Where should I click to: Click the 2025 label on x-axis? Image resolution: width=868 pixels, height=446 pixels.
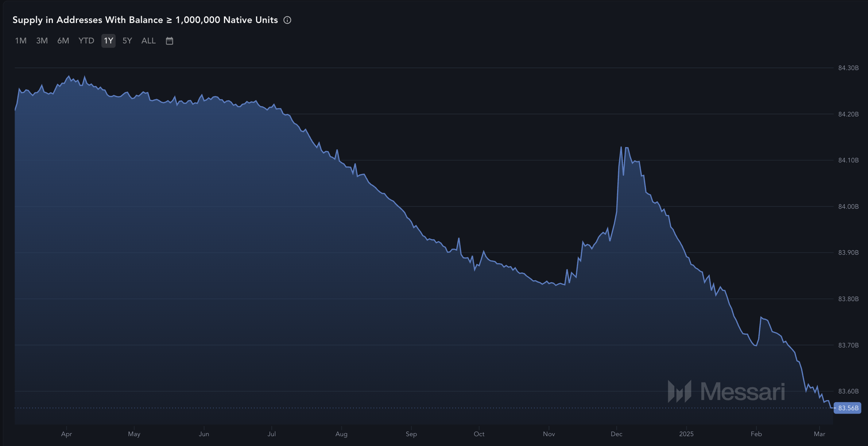686,434
